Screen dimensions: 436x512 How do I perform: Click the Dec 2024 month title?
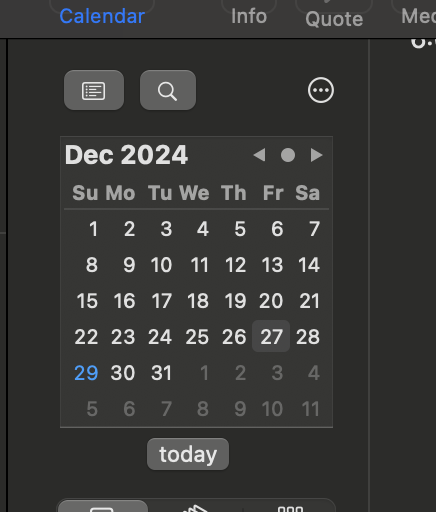point(126,155)
